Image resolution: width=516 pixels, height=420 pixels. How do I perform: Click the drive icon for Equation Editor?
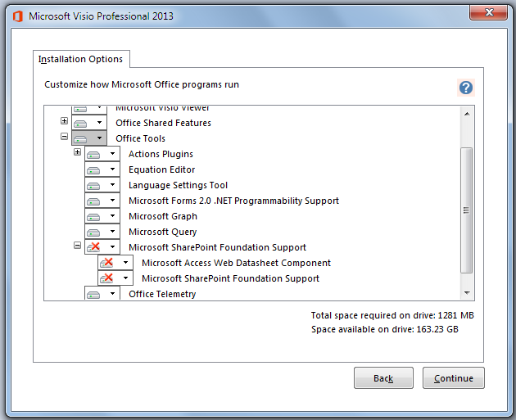pyautogui.click(x=93, y=170)
